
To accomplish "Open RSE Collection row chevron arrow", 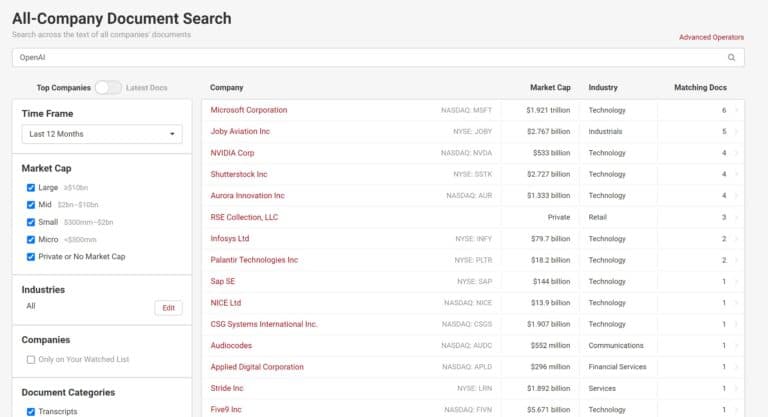I will (736, 217).
